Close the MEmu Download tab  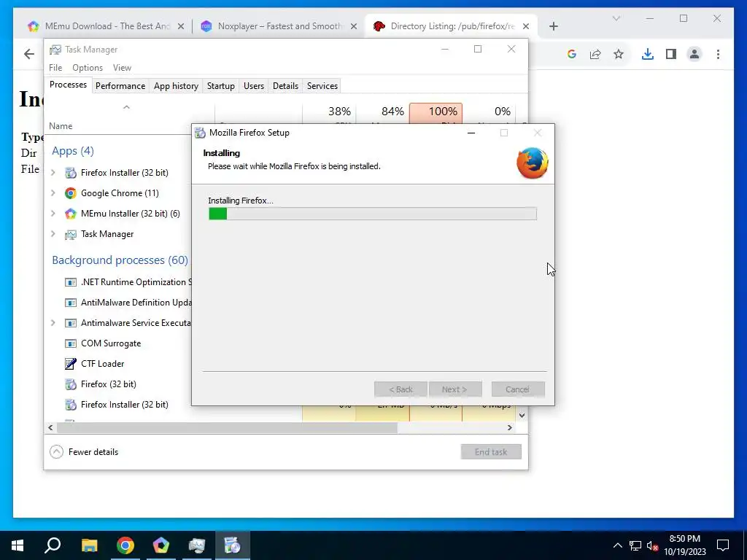(x=181, y=27)
